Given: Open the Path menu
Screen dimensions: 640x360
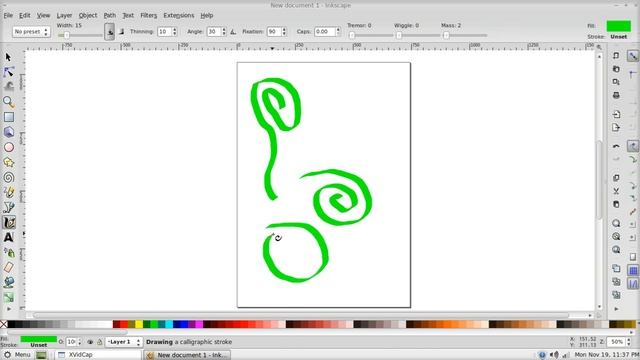Looking at the screenshot, I should [x=109, y=16].
